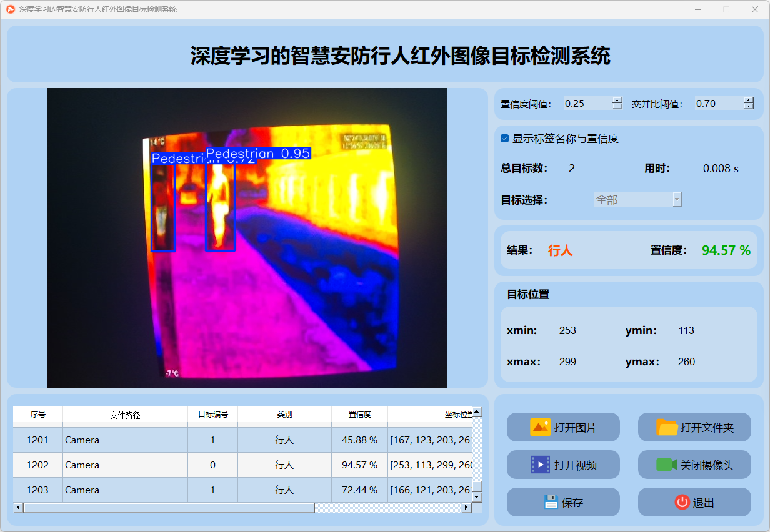The height and width of the screenshot is (532, 770).
Task: Click the orange app logo in the title bar
Action: [10, 9]
